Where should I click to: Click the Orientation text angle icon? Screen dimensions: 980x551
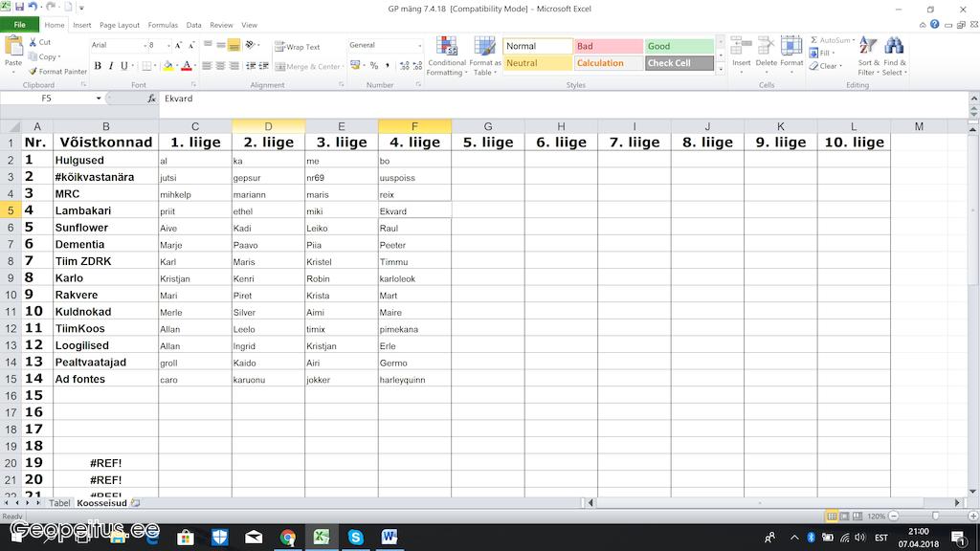click(x=250, y=45)
